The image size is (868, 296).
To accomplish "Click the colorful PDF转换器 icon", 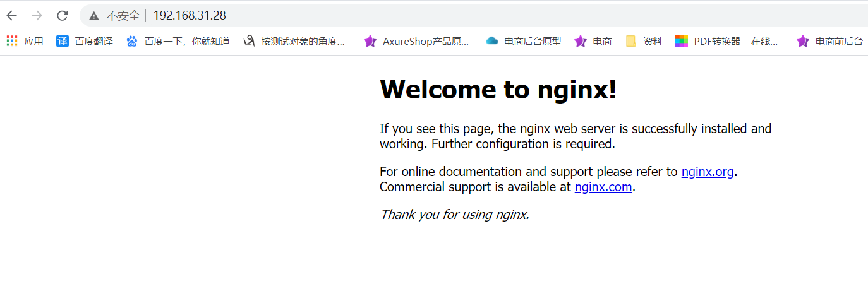I will point(682,41).
